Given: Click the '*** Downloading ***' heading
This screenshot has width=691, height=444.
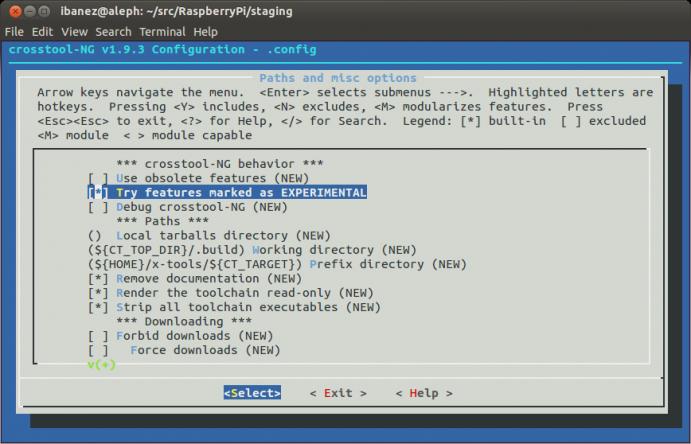Looking at the screenshot, I should tap(184, 322).
